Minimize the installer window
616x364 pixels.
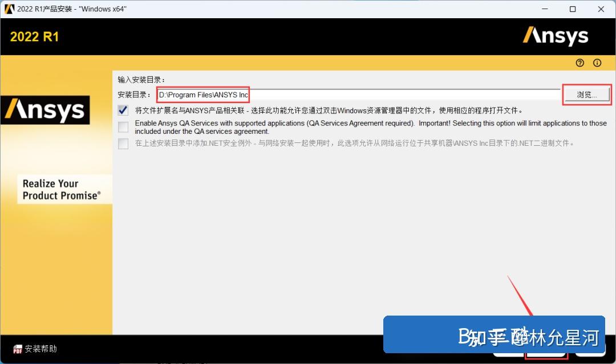(545, 9)
